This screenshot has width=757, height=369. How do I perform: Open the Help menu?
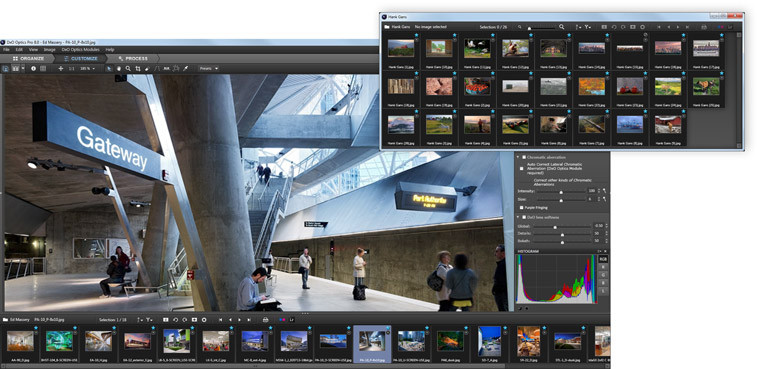pyautogui.click(x=110, y=50)
